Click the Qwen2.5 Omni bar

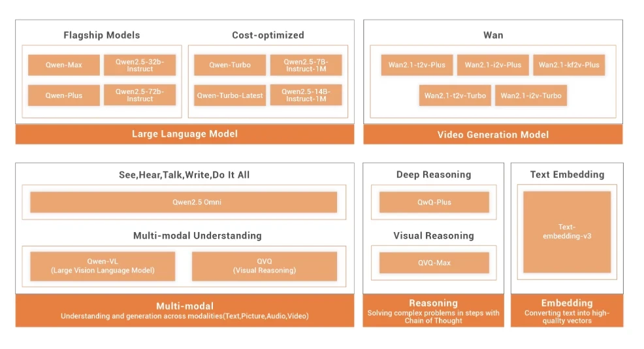point(184,202)
